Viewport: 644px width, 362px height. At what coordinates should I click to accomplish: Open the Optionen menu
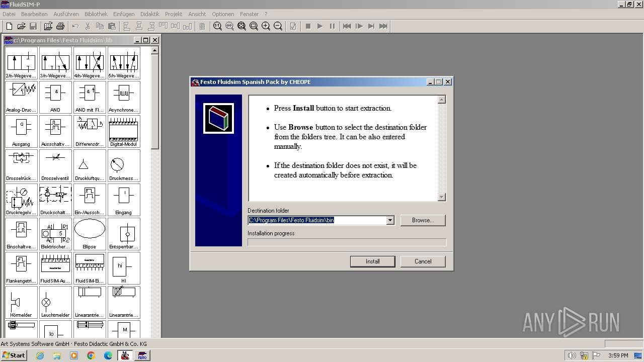[223, 14]
